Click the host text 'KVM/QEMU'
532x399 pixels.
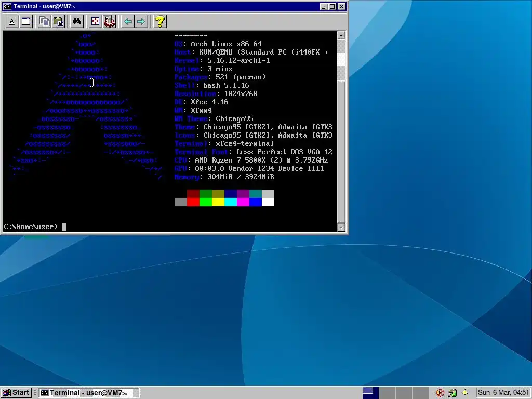[216, 52]
